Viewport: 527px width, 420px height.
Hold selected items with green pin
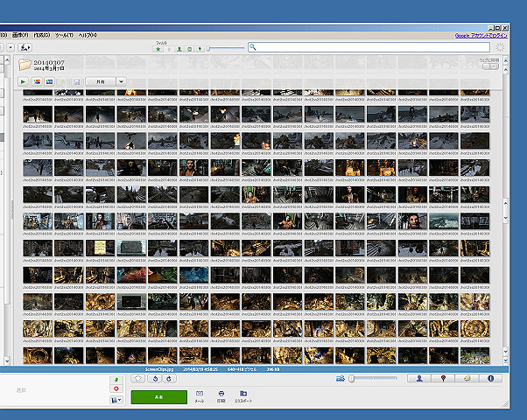[x=116, y=380]
